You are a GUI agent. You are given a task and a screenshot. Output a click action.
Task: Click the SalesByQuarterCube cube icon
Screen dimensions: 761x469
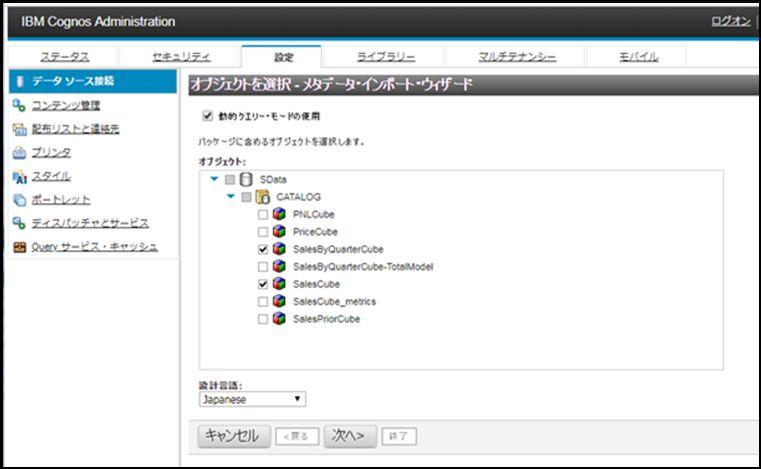[x=279, y=249]
